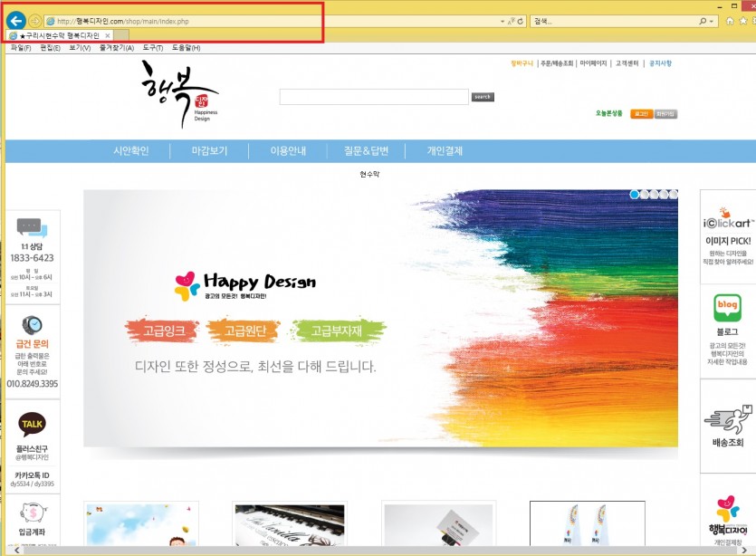Open the 배송조회 delivery runner icon
This screenshot has height=556, width=756.
point(727,420)
